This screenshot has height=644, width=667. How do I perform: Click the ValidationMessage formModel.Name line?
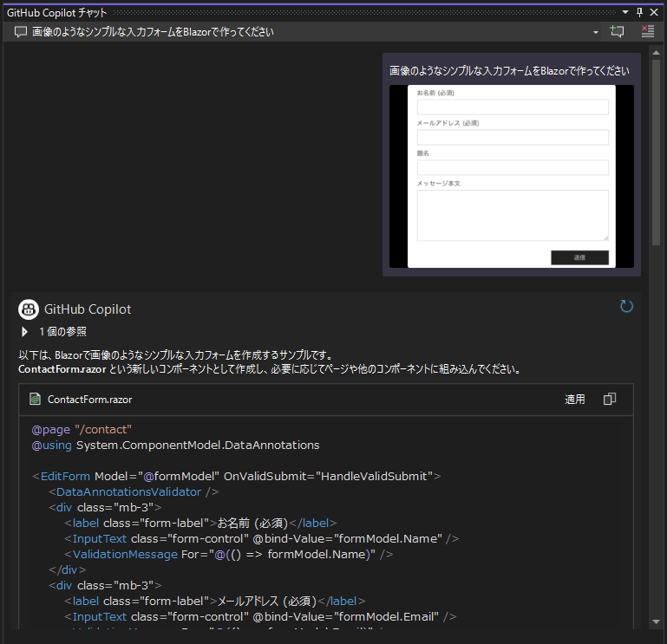coord(228,555)
